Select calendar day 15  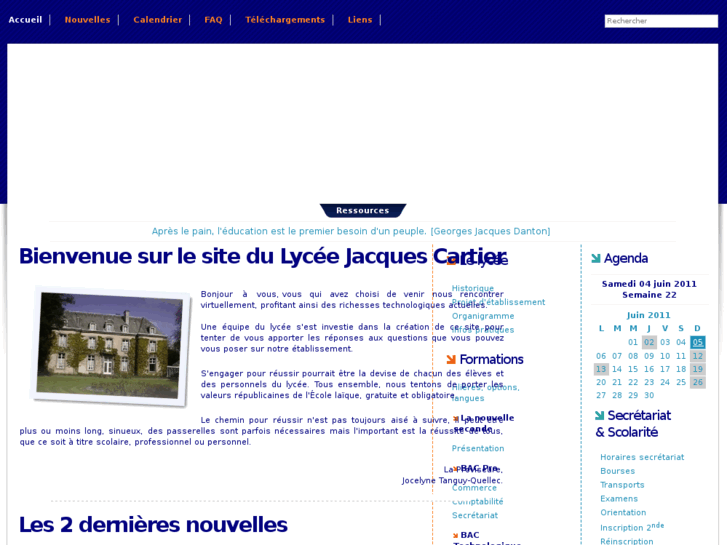(633, 369)
